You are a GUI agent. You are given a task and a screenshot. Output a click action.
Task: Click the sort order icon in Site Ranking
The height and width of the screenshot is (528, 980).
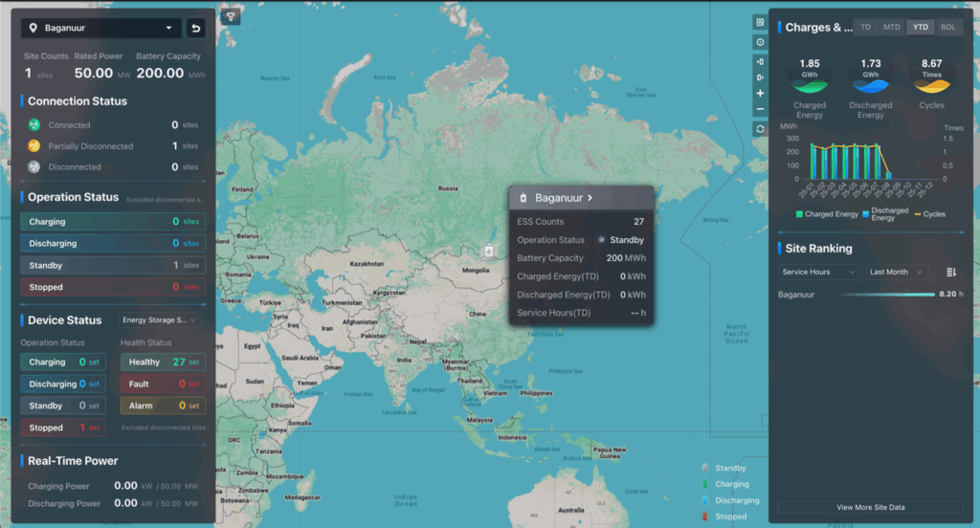(950, 273)
